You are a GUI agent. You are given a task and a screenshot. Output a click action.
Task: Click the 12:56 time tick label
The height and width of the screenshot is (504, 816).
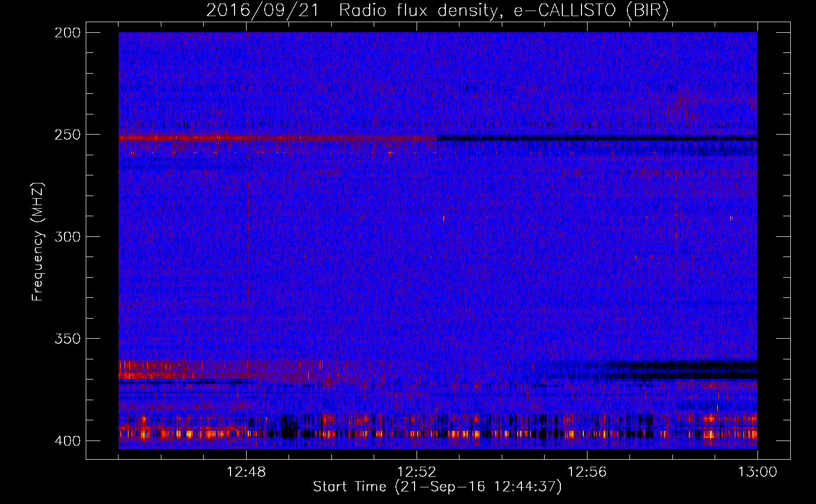point(587,472)
